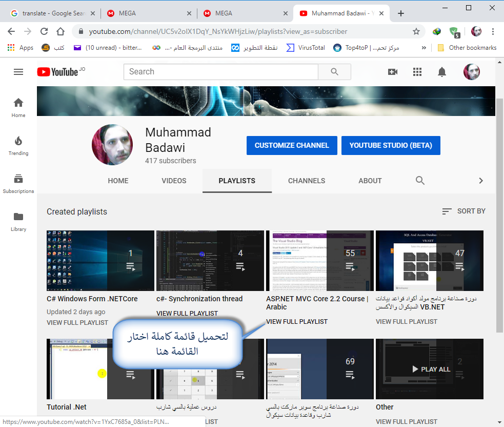504x427 pixels.
Task: View full playlist of C# Windows Form .NETCore
Action: (x=77, y=322)
